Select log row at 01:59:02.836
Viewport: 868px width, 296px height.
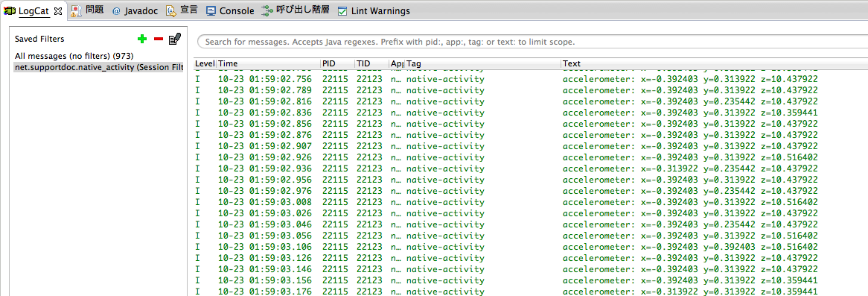pos(531,113)
